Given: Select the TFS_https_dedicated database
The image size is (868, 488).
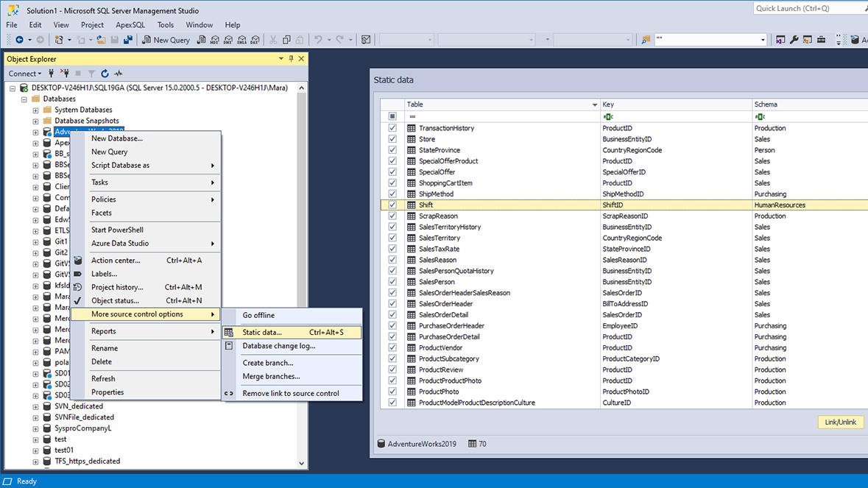Looking at the screenshot, I should pos(87,461).
